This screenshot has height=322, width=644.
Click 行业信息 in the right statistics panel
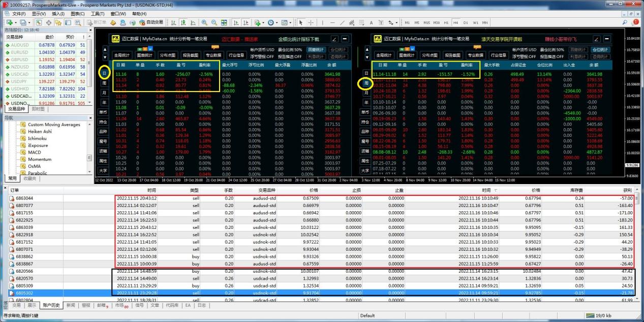coord(499,55)
